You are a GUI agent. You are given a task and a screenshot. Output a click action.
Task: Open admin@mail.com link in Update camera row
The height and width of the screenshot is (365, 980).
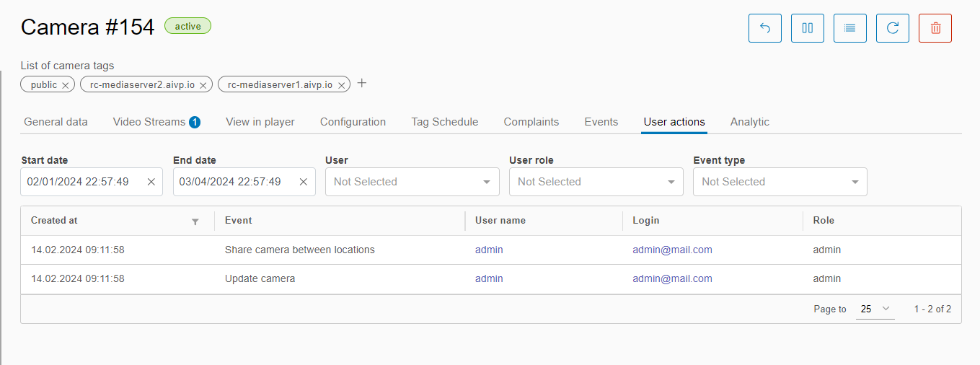[672, 278]
